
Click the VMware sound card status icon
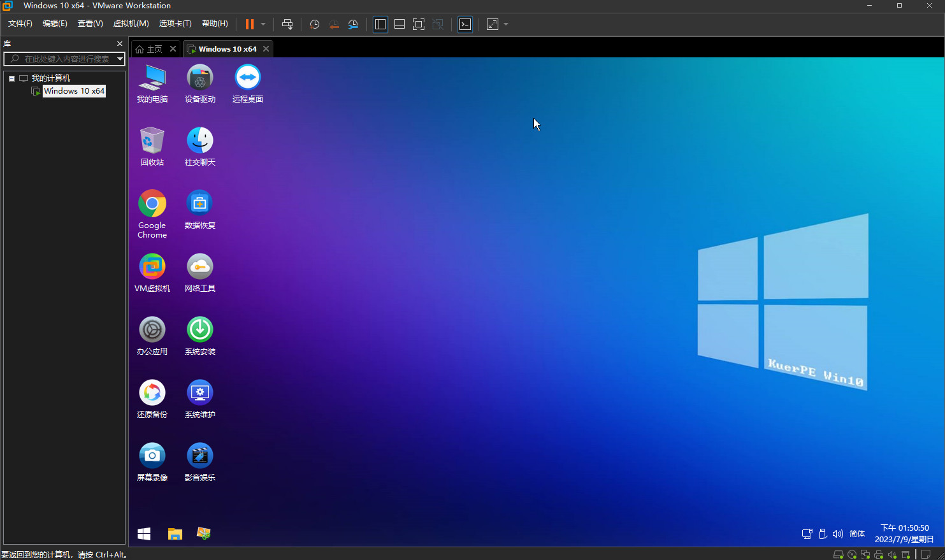[x=892, y=554]
